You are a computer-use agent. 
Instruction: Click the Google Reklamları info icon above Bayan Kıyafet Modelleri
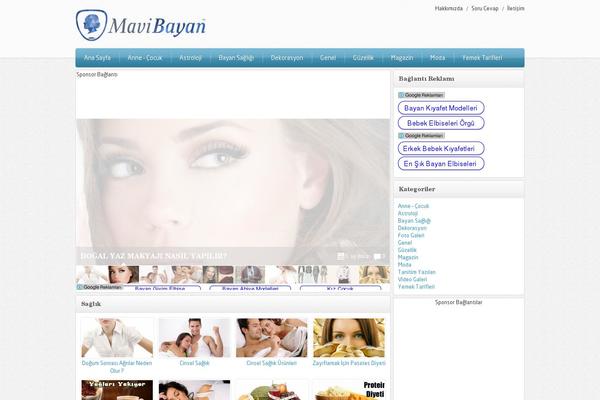tap(401, 95)
